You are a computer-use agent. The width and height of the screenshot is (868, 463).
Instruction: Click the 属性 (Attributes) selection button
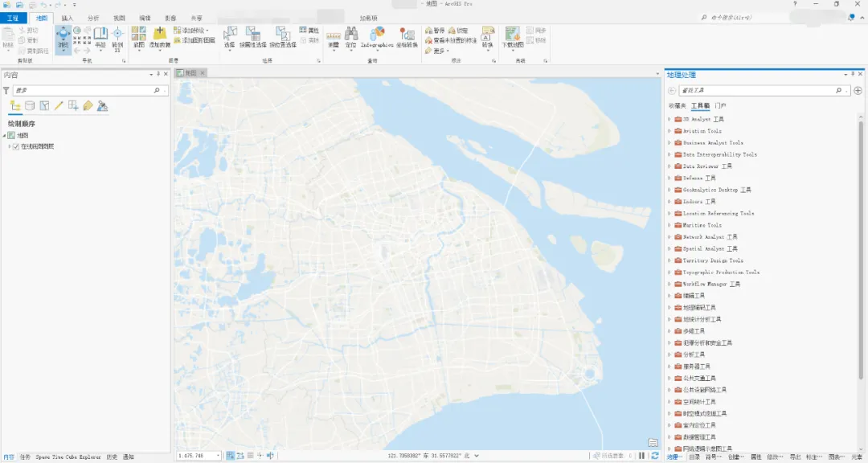[309, 31]
